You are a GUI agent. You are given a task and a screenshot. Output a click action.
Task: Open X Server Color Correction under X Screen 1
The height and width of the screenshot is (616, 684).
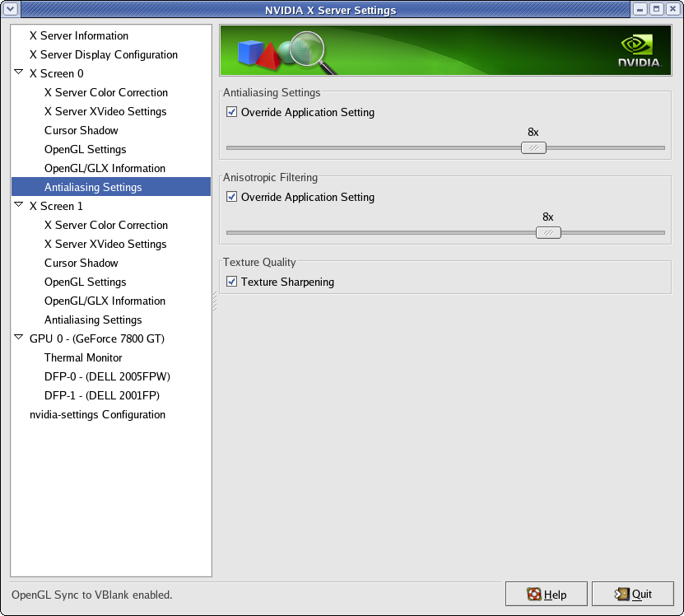coord(106,226)
